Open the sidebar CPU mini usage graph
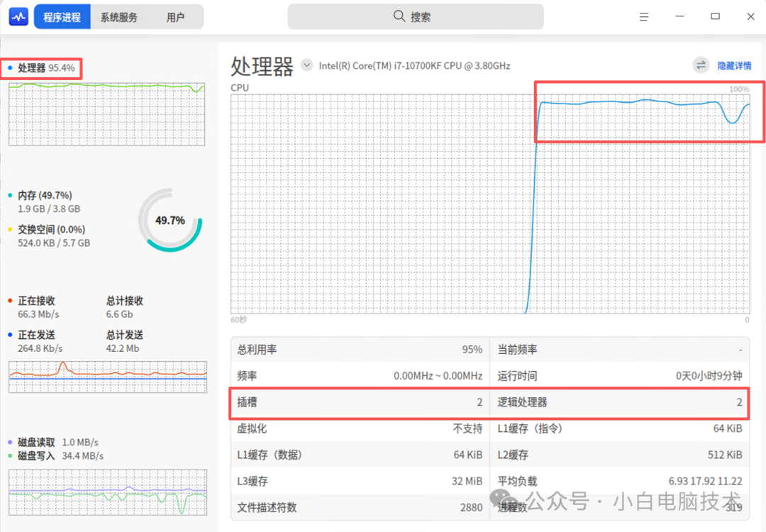 [106, 113]
